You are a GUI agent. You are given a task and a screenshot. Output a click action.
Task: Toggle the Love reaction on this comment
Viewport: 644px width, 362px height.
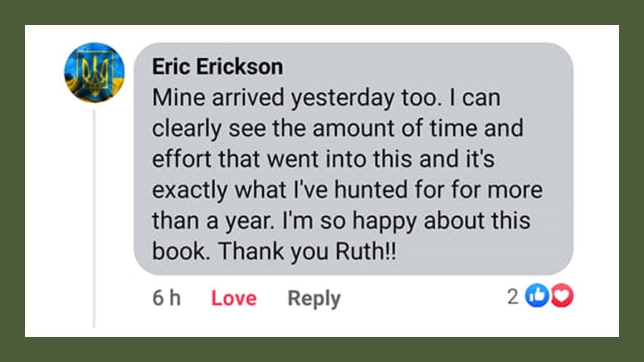pyautogui.click(x=233, y=298)
